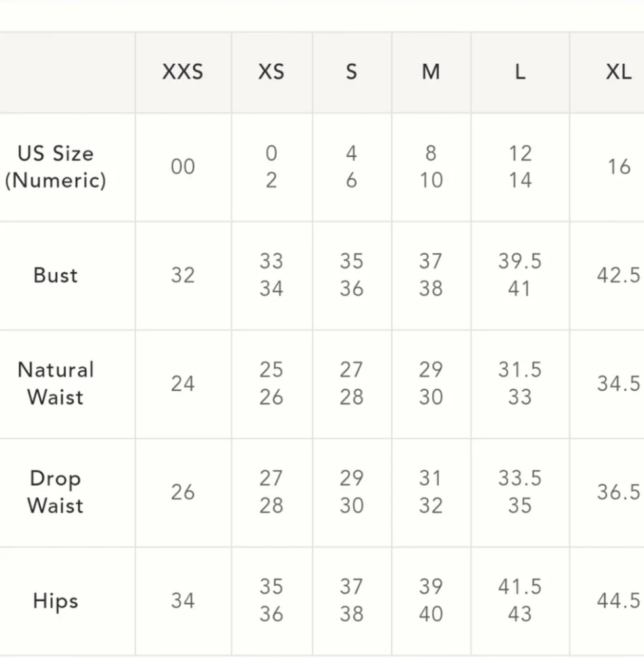The width and height of the screenshot is (644, 658).
Task: Select the XS column header
Action: (x=272, y=72)
